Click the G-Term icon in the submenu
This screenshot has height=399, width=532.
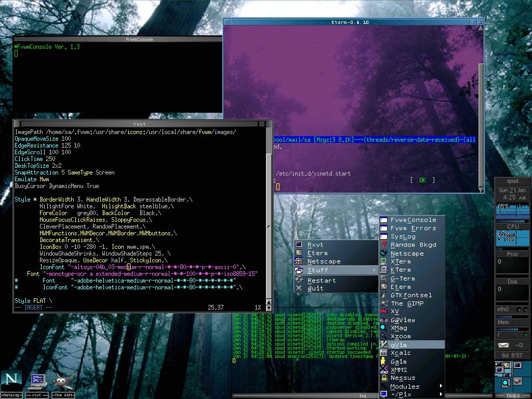click(384, 278)
